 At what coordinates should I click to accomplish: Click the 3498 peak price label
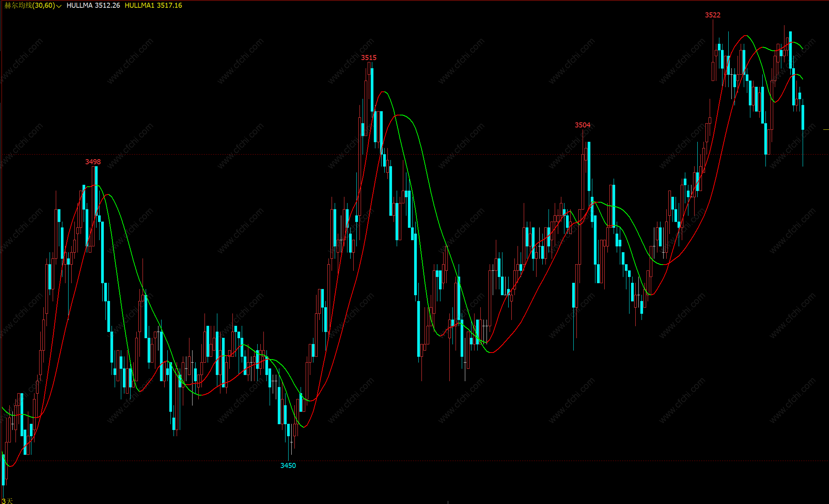(93, 162)
